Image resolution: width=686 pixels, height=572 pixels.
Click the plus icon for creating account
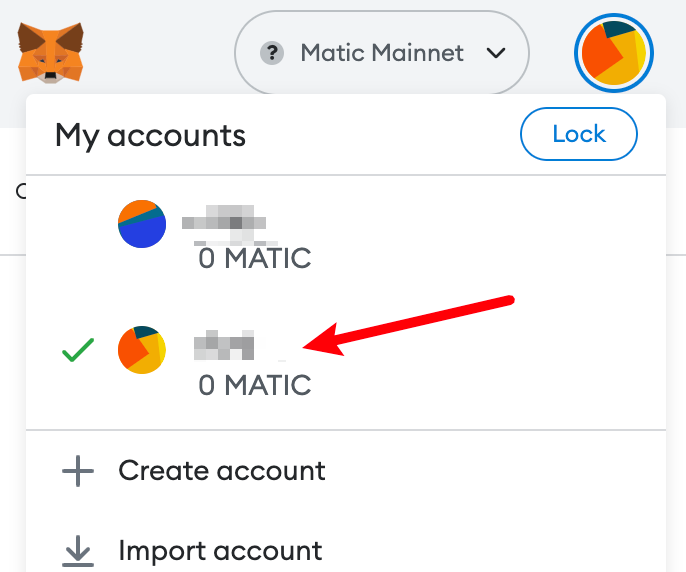[x=78, y=471]
